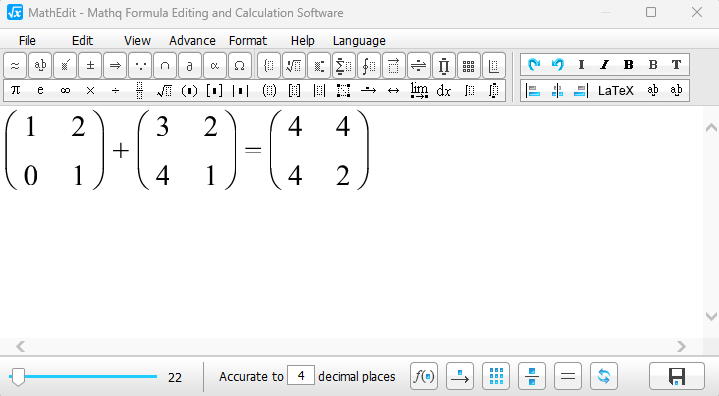Open the View menu
Image resolution: width=719 pixels, height=396 pixels.
(x=137, y=40)
